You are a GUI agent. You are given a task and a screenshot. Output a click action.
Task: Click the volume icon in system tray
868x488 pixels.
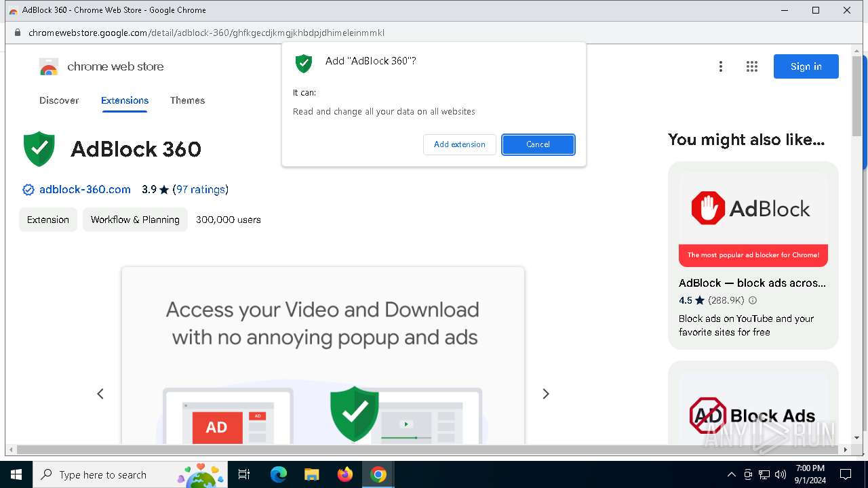[781, 474]
